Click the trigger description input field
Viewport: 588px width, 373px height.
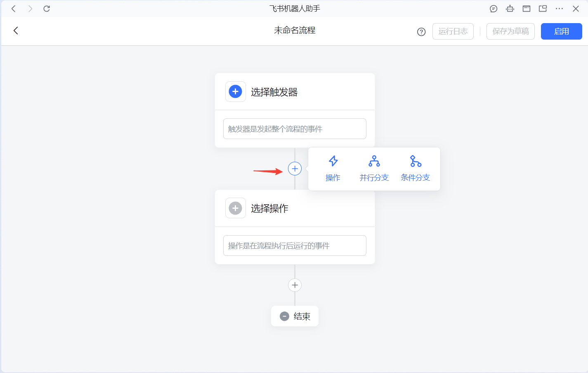coord(295,129)
